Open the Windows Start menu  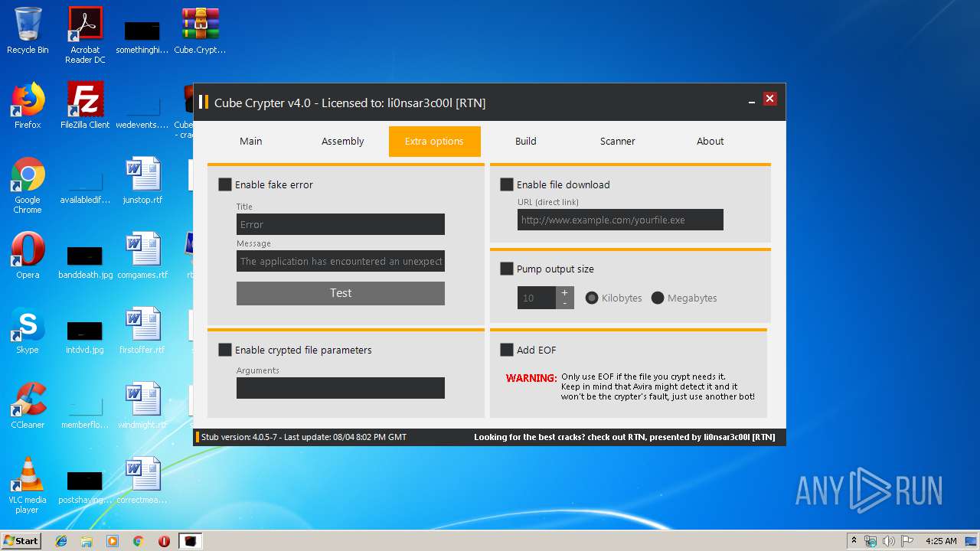tap(21, 541)
